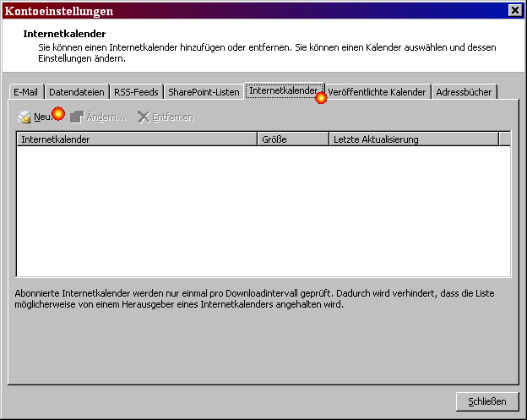Image resolution: width=527 pixels, height=420 pixels.
Task: Sort by Letzte Aktualisierung column
Action: point(413,139)
